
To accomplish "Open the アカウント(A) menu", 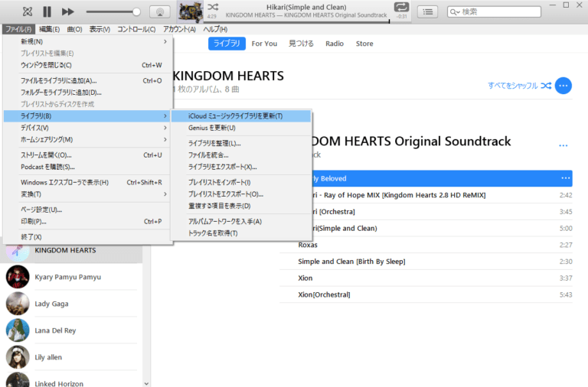I will [179, 29].
